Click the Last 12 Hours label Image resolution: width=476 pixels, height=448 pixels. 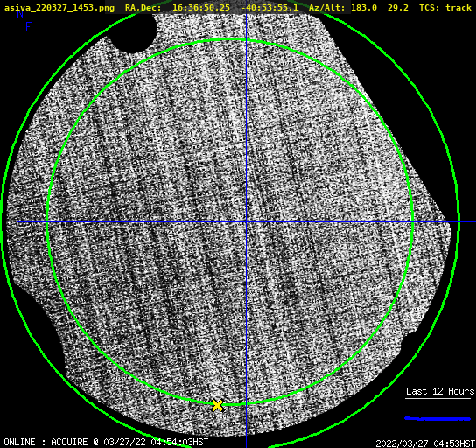tap(440, 391)
